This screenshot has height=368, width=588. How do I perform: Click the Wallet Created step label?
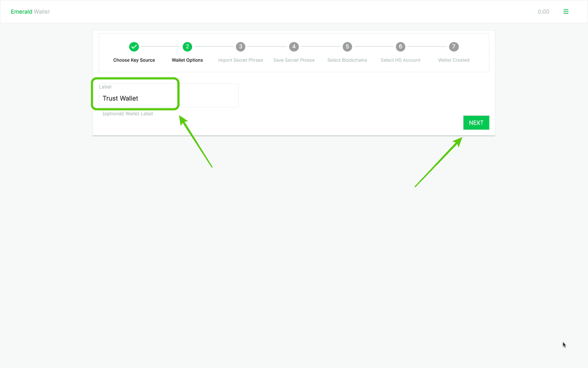(453, 60)
